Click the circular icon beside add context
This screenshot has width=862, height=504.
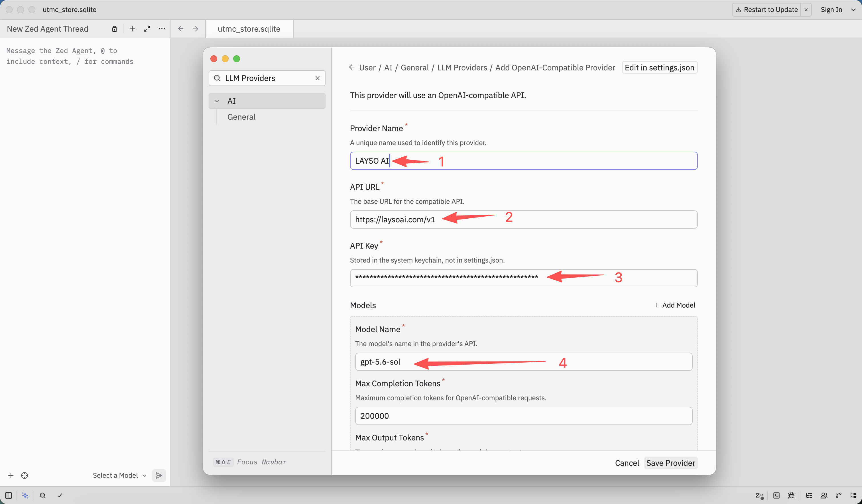pyautogui.click(x=25, y=475)
